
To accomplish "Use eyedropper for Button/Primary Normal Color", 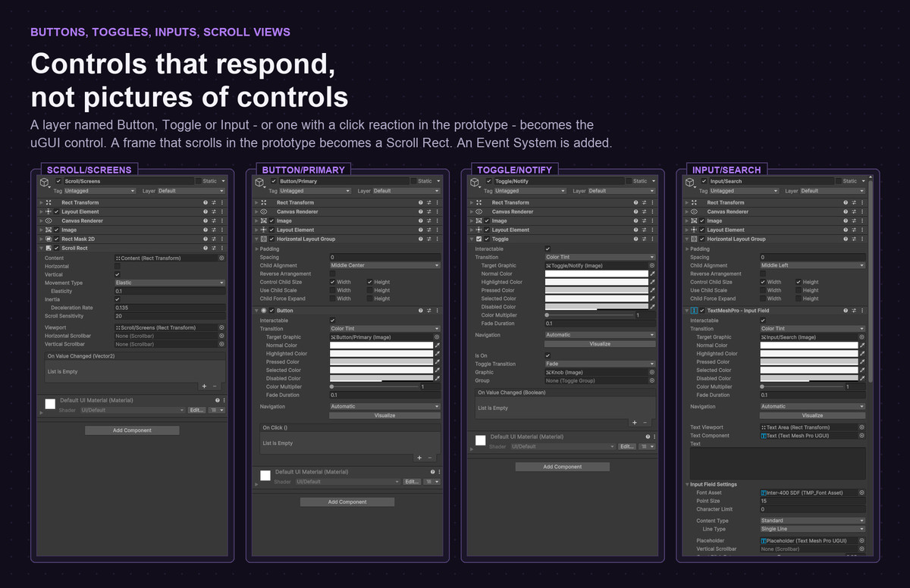I will point(437,346).
